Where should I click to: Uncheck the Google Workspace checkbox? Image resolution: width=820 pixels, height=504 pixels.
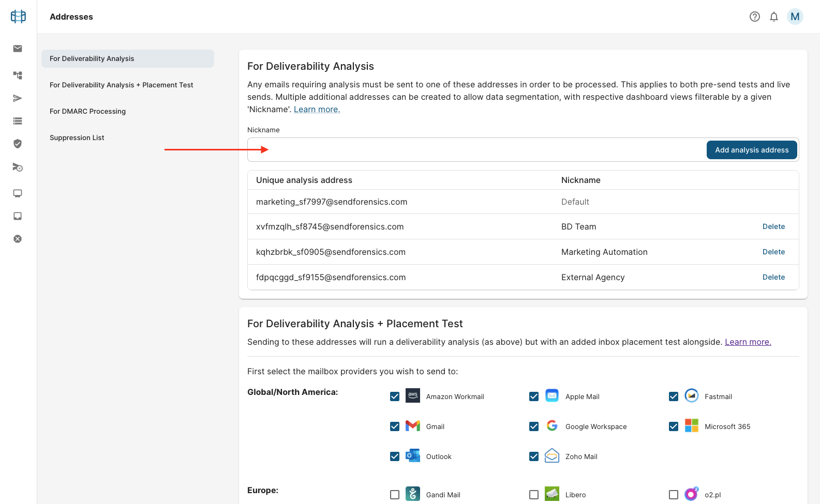click(534, 426)
